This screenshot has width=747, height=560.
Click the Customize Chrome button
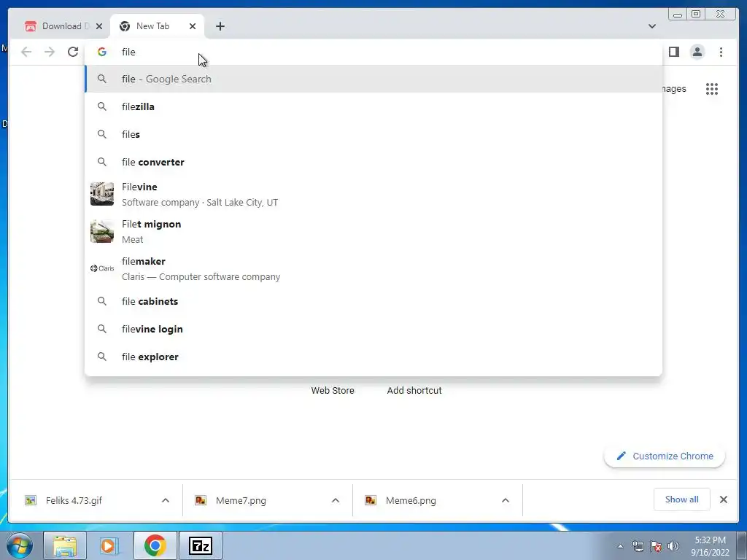(x=665, y=456)
